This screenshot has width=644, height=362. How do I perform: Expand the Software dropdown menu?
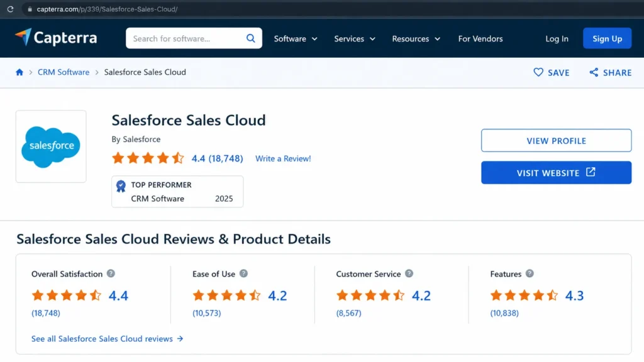click(296, 38)
